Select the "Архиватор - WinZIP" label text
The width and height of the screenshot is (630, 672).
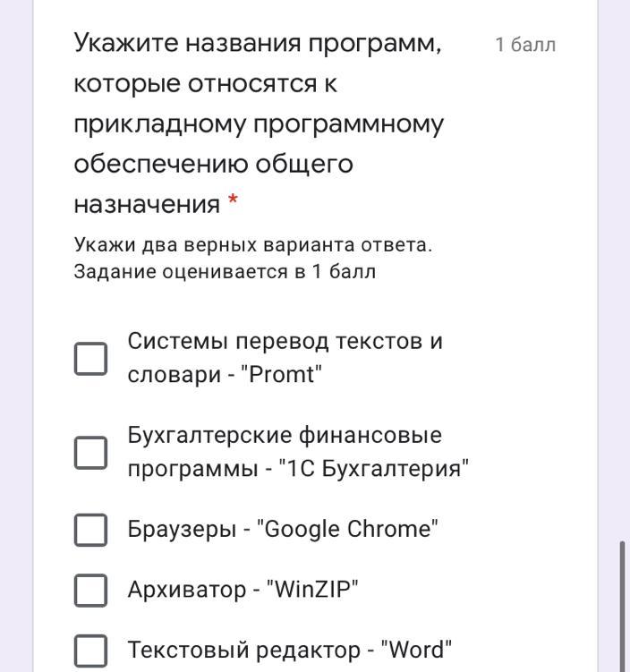[x=243, y=590]
